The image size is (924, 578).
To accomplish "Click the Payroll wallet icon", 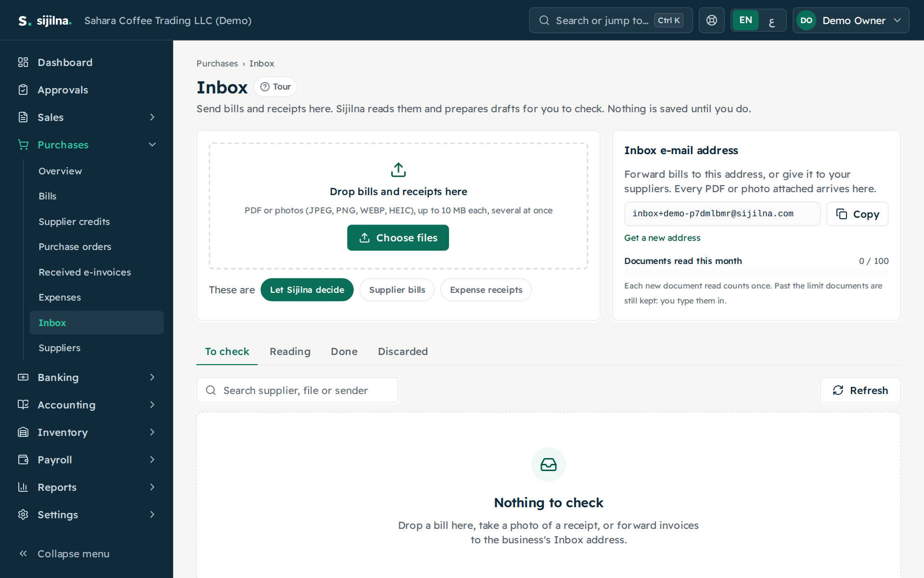I will [x=23, y=460].
